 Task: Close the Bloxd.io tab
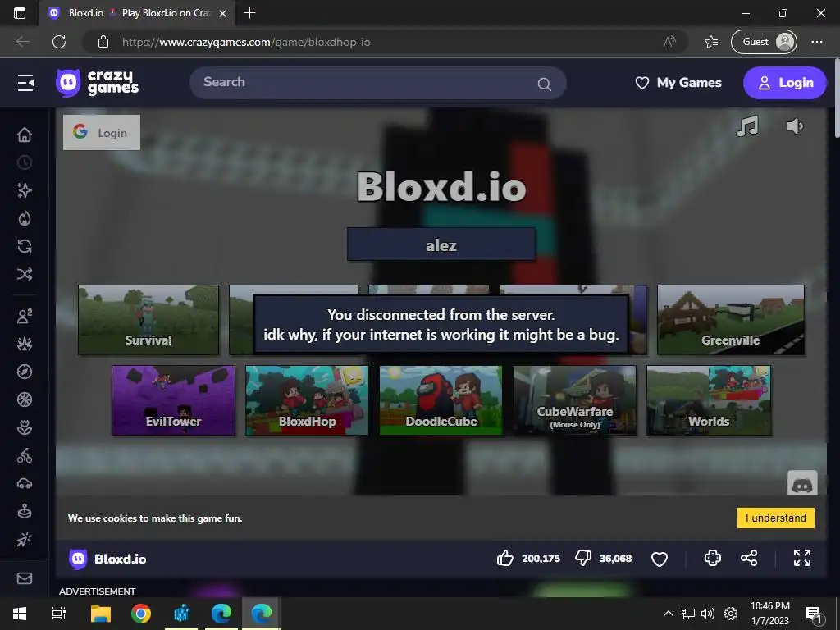coord(223,13)
